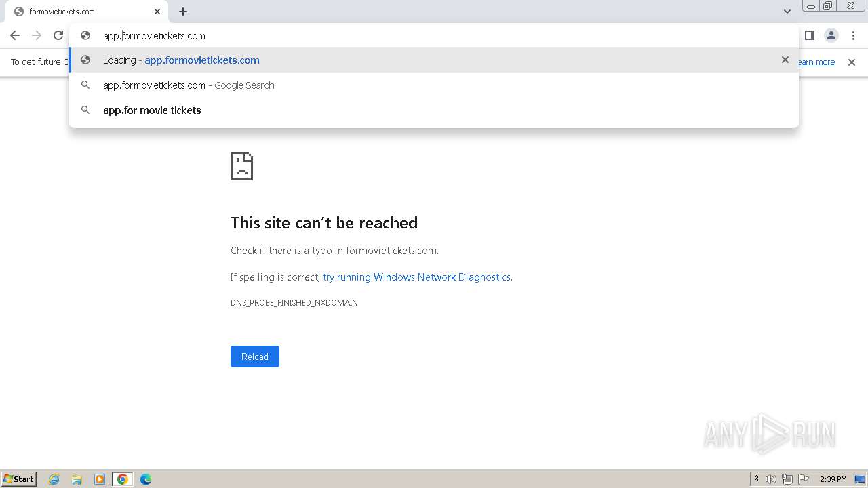868x488 pixels.
Task: Select the formovietickets.com tab
Action: (x=86, y=12)
